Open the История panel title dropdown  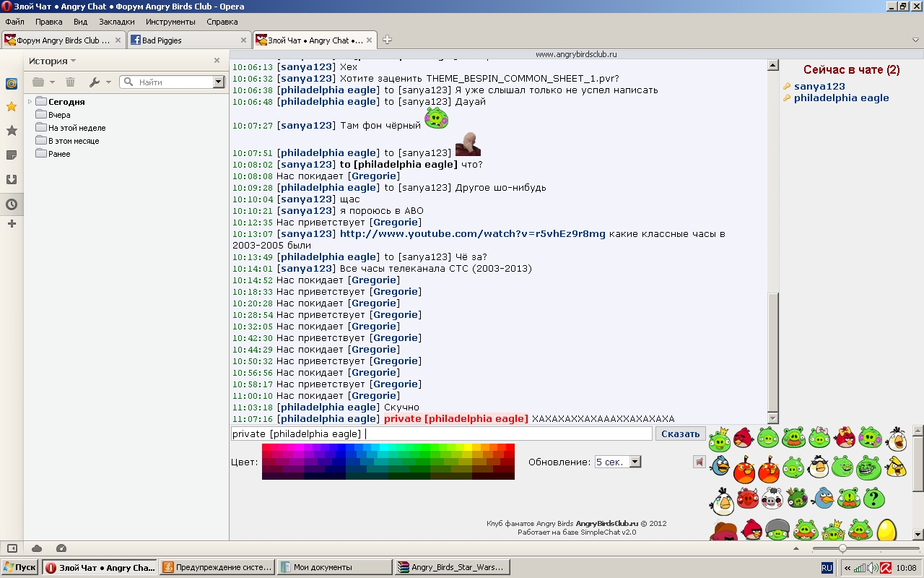click(53, 61)
